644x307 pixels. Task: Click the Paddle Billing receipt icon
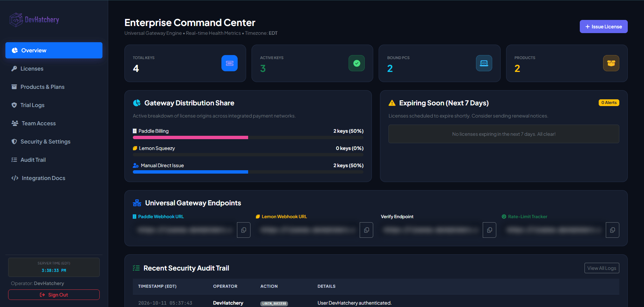(x=135, y=131)
